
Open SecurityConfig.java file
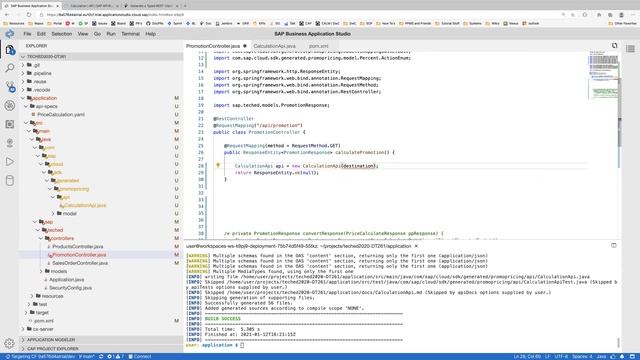[x=70, y=288]
